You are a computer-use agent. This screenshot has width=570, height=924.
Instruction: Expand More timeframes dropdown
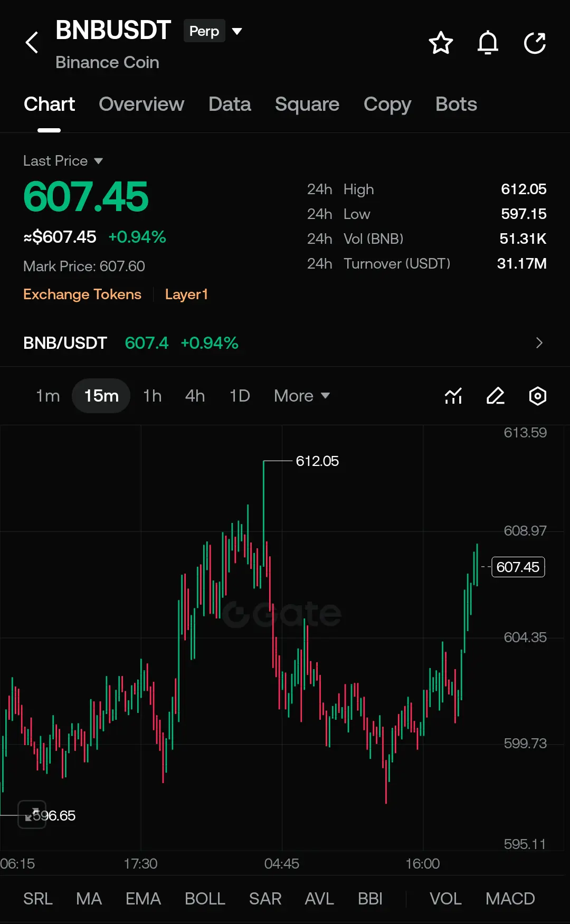[x=302, y=396]
